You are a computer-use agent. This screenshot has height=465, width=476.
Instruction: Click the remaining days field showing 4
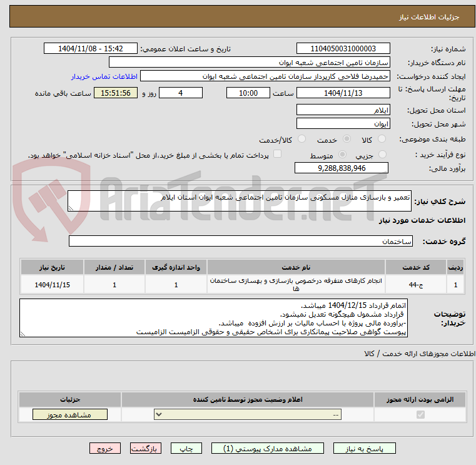181,93
